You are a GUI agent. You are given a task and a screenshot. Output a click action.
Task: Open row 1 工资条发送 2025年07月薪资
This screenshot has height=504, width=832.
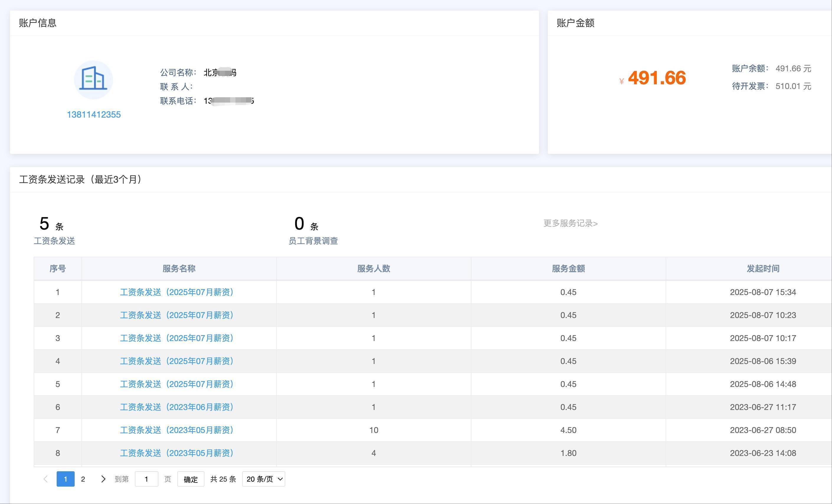pos(177,292)
